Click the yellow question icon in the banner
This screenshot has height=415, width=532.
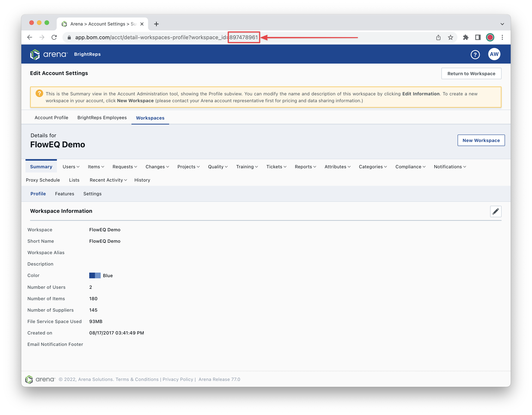[x=39, y=93]
